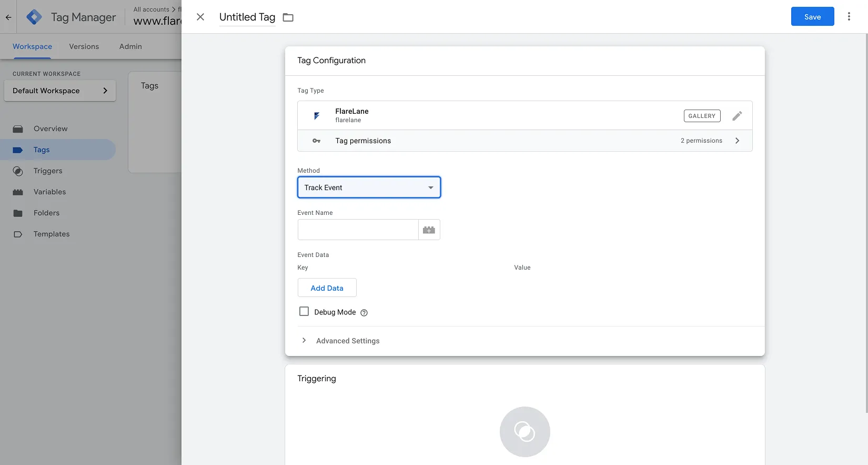This screenshot has height=465, width=868.
Task: Click the Debug Mode help question icon
Action: 364,312
